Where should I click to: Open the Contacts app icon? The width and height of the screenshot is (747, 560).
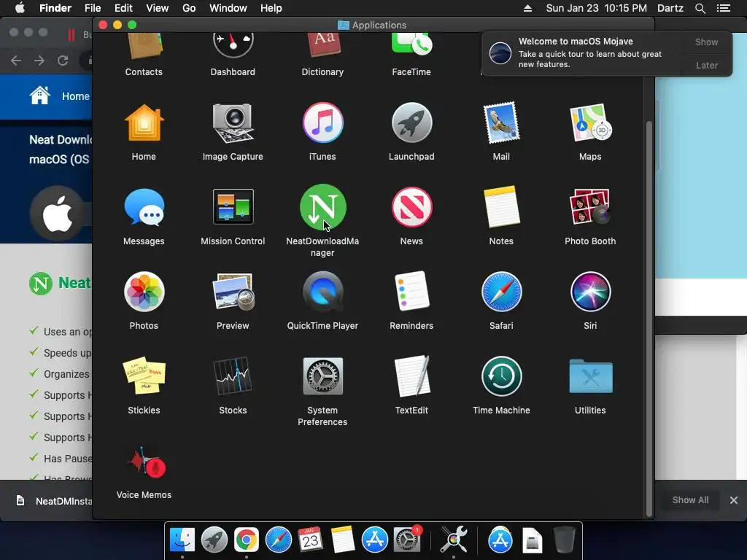click(144, 46)
